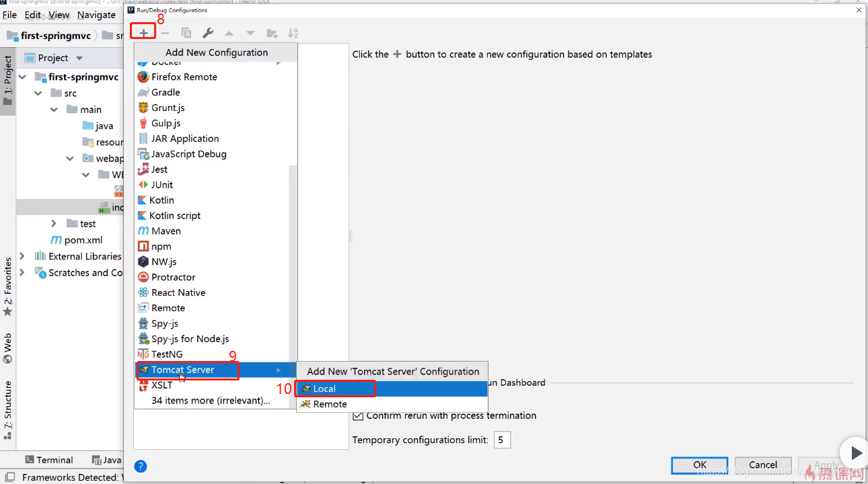Select Spy-js for Node.js entry
Screen dimensions: 868x484
click(x=212, y=339)
